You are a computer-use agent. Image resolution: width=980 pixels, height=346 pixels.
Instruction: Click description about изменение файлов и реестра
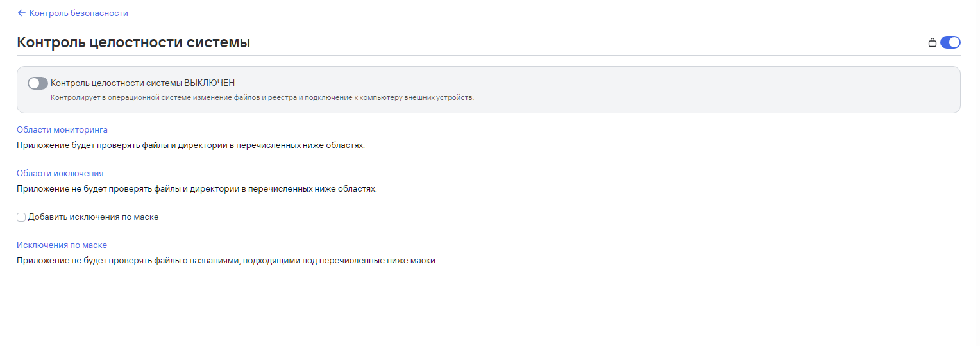tap(262, 98)
